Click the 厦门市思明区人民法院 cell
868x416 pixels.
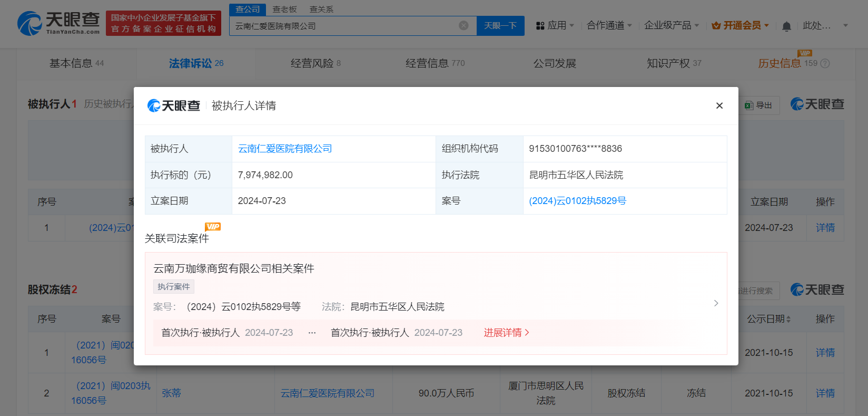(546, 393)
